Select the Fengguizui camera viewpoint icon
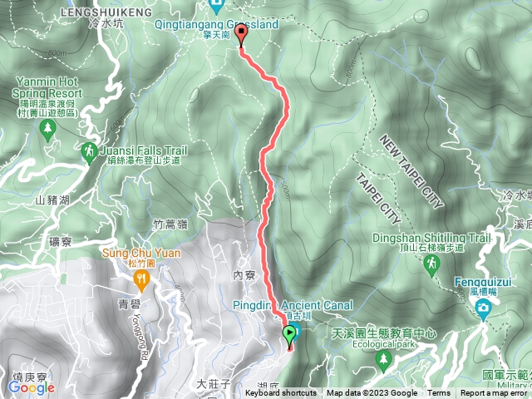Screen dimensions: 532x399 pyautogui.click(x=484, y=309)
